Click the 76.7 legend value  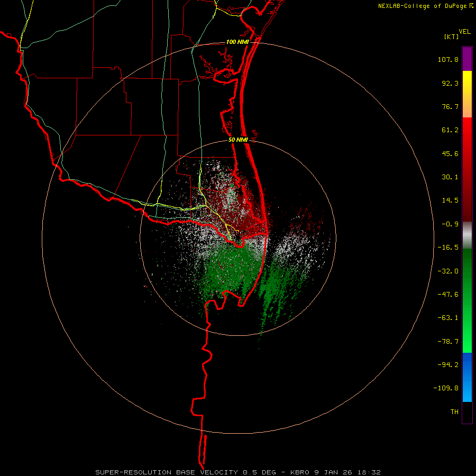(450, 106)
